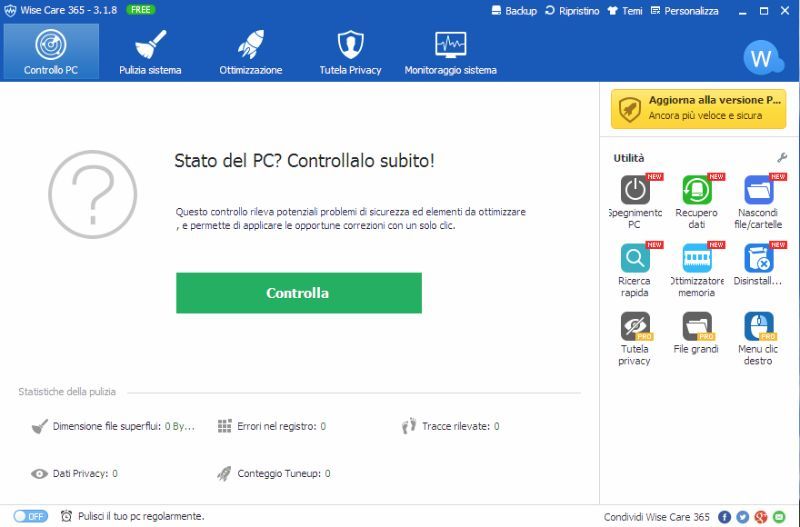Share Wise Care 365 on Facebook
This screenshot has width=800, height=527.
pyautogui.click(x=724, y=517)
